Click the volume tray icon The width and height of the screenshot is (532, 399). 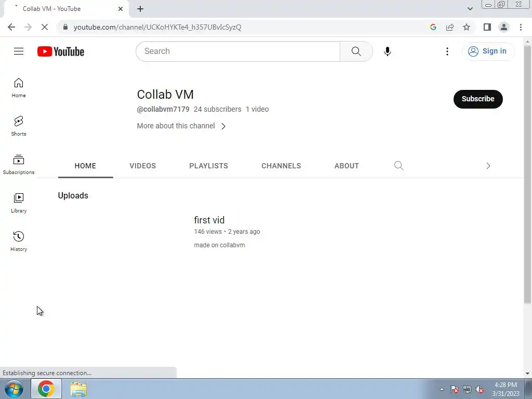pos(480,389)
